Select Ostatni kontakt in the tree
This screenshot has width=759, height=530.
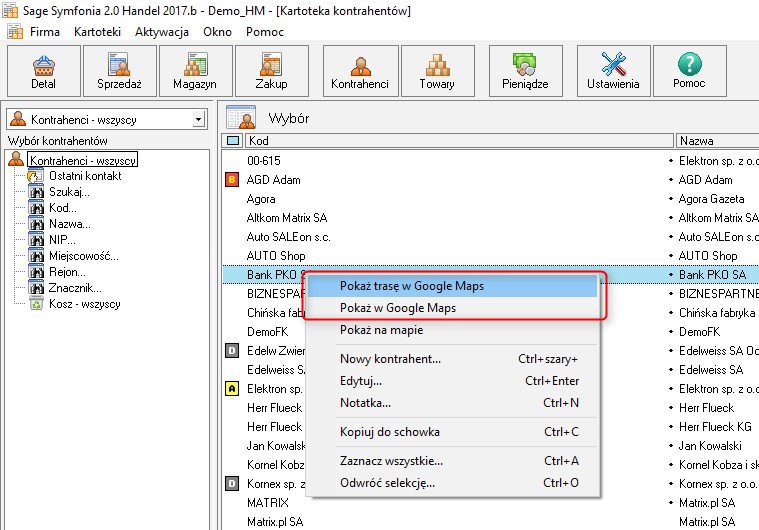85,176
